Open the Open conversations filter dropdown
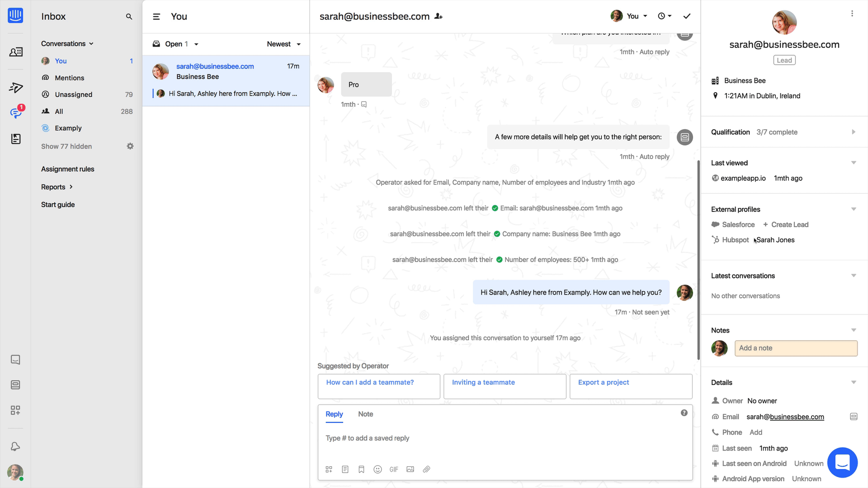The width and height of the screenshot is (868, 488). pyautogui.click(x=176, y=44)
